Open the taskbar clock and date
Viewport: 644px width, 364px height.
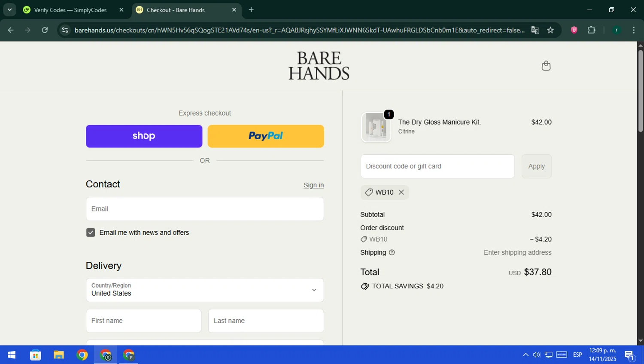click(602, 355)
